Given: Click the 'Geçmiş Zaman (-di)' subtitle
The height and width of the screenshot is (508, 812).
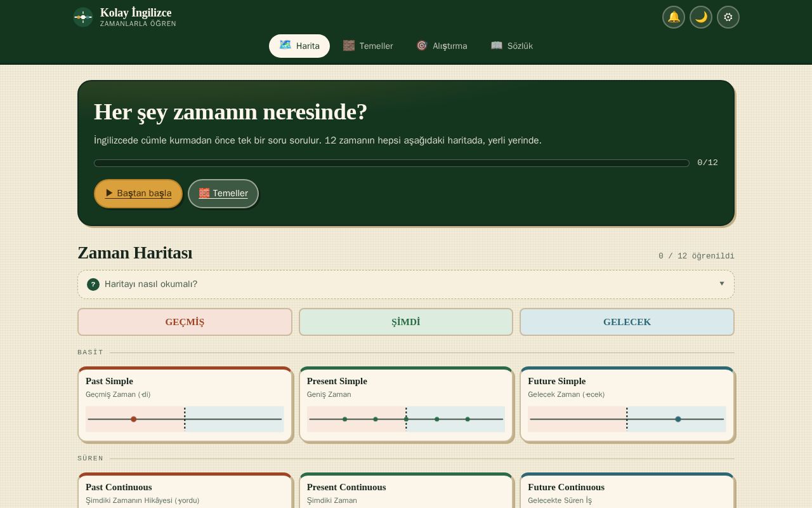Looking at the screenshot, I should coord(118,394).
